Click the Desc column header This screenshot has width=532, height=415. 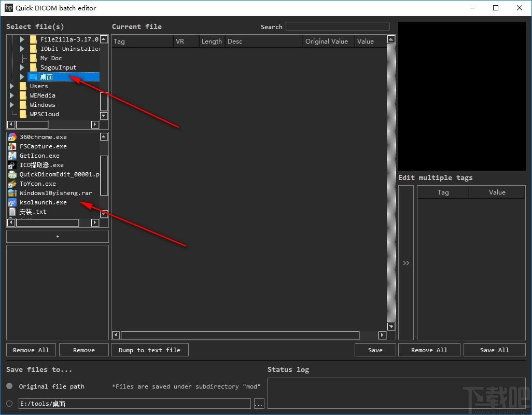(264, 41)
